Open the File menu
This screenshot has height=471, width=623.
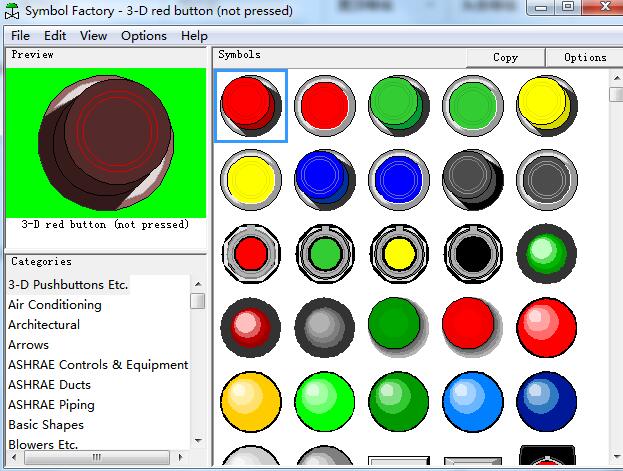20,36
